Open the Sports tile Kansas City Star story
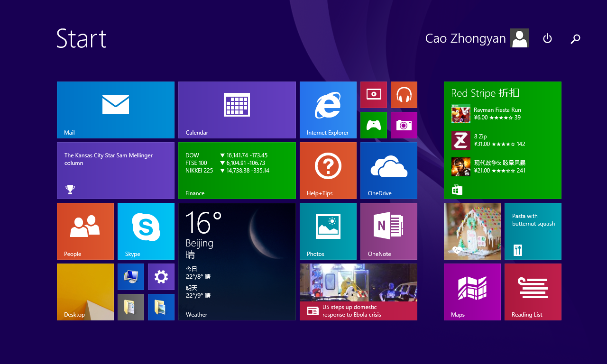 pos(116,171)
